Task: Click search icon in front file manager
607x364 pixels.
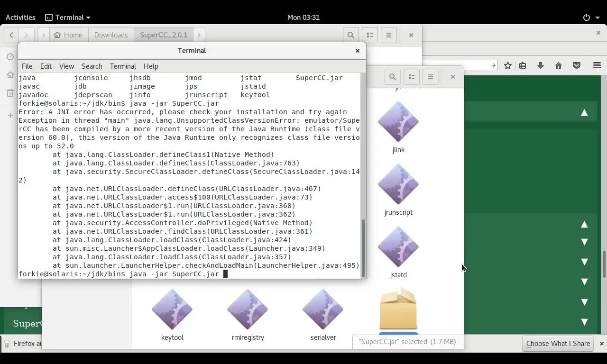Action: coord(392,77)
